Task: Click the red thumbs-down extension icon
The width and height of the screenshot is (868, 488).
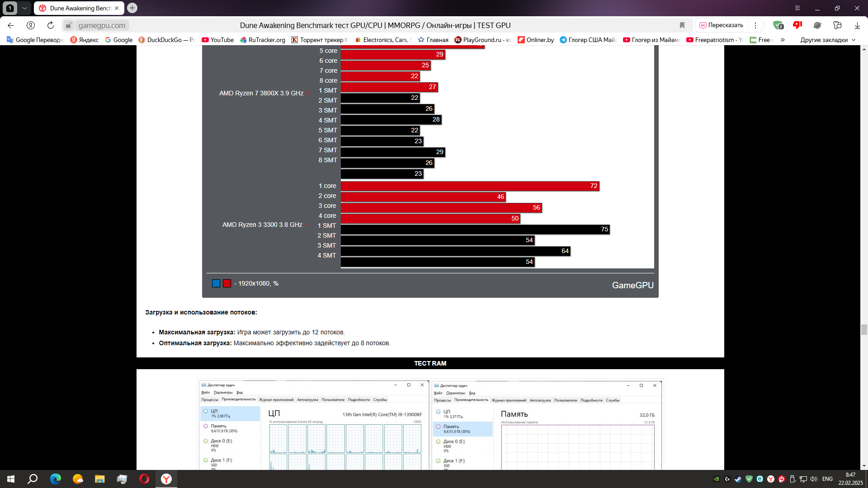Action: point(797,25)
